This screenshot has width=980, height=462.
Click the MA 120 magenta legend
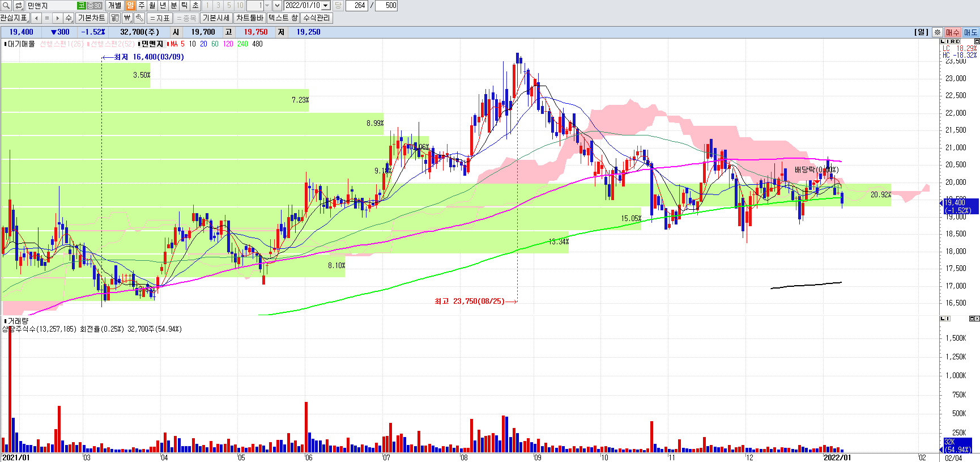click(x=228, y=44)
